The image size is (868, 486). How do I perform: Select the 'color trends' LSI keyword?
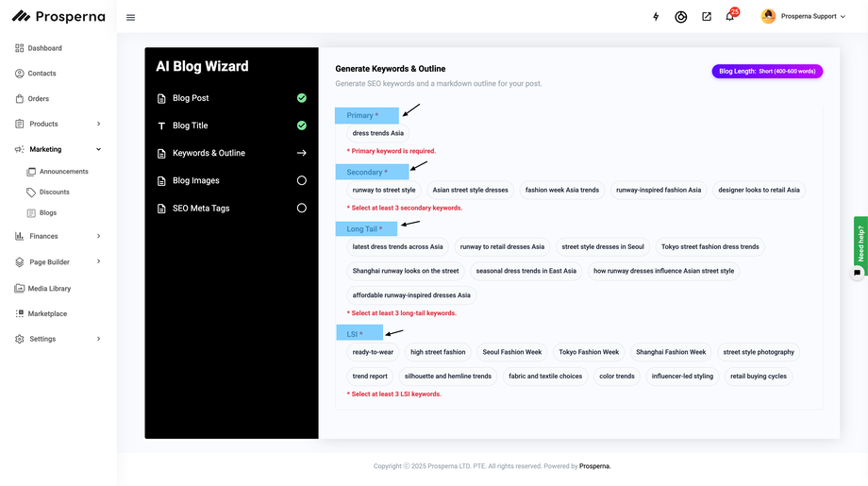point(617,377)
